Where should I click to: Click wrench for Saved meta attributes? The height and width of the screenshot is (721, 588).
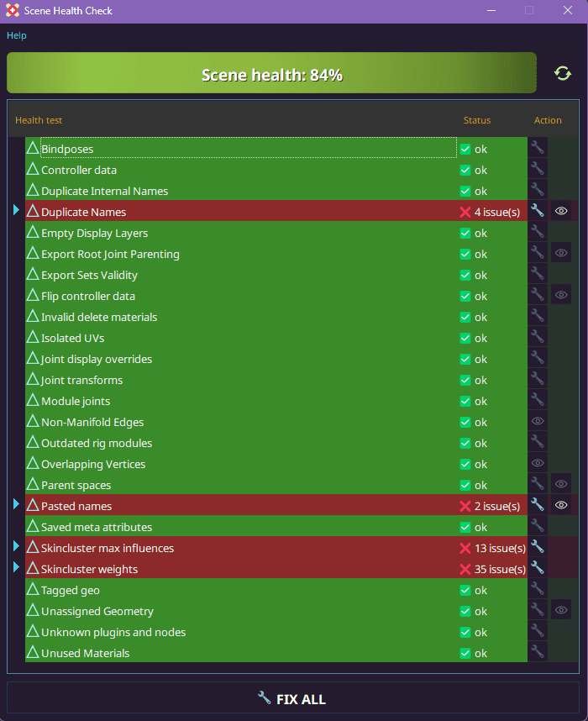pos(538,525)
